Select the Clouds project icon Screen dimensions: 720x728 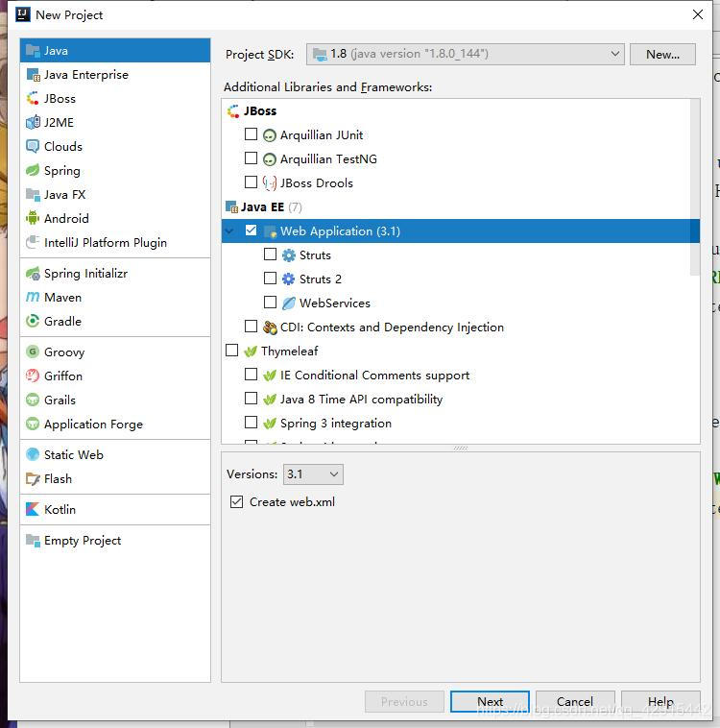(33, 146)
